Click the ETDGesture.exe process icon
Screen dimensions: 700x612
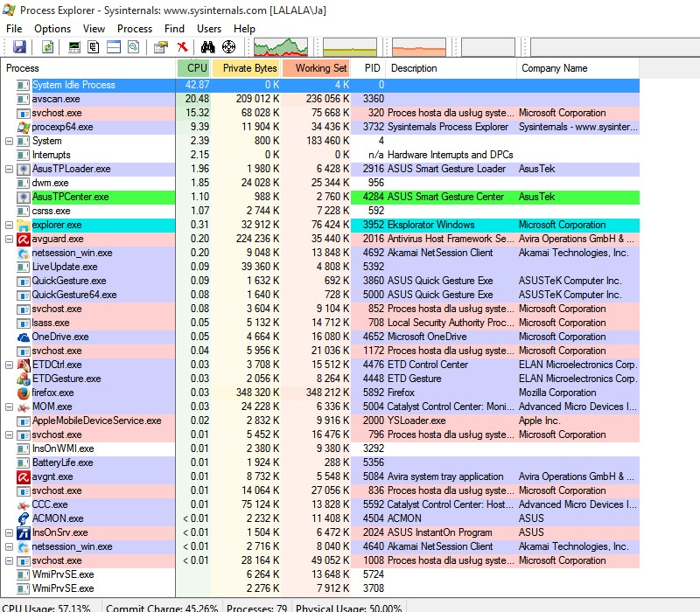coord(24,379)
